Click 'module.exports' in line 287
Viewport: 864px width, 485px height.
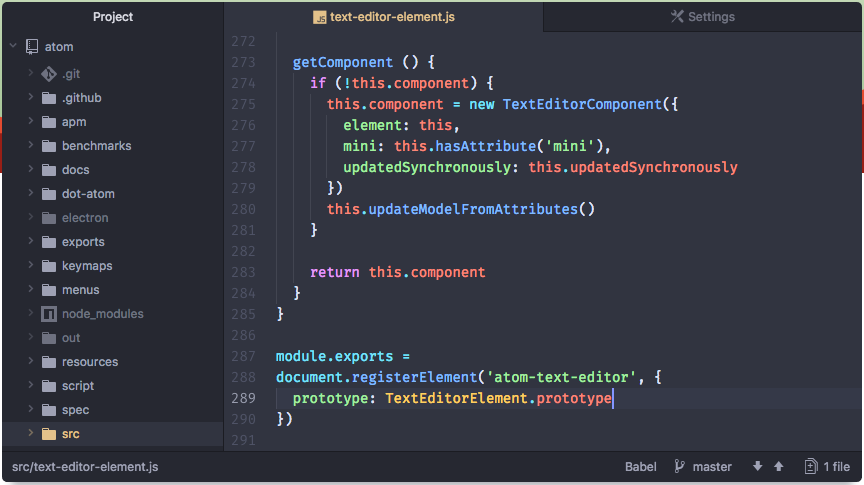pyautogui.click(x=334, y=357)
